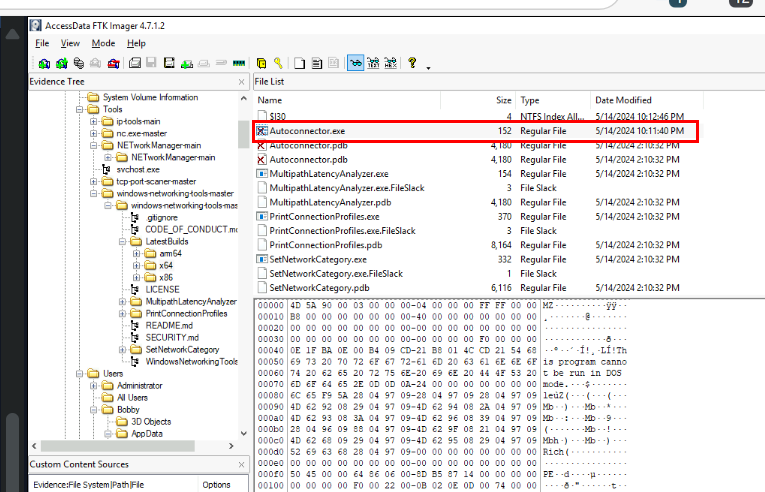Close the Evidence Tree pane

coord(241,81)
